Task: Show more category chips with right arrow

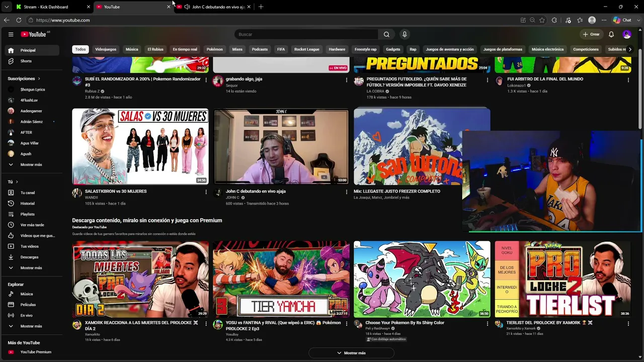Action: coord(630,49)
